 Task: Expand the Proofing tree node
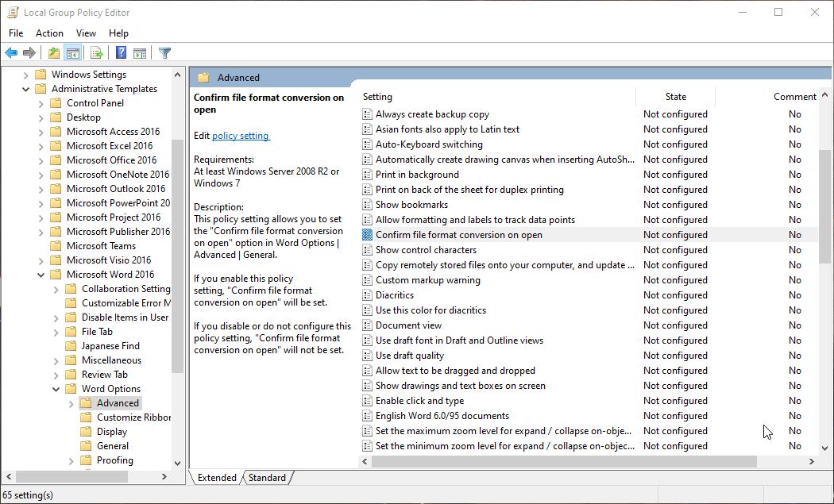[71, 461]
